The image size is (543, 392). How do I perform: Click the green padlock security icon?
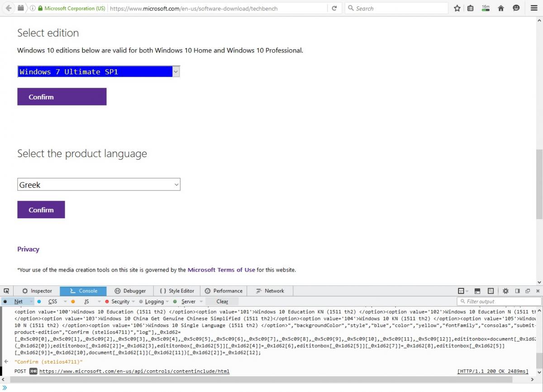pyautogui.click(x=40, y=8)
